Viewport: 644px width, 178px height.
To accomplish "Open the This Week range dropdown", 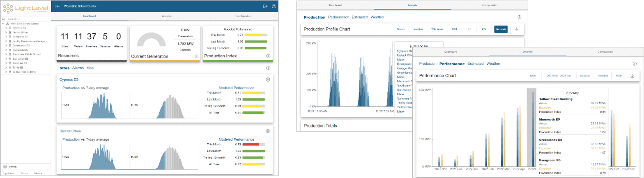I will click(x=437, y=29).
